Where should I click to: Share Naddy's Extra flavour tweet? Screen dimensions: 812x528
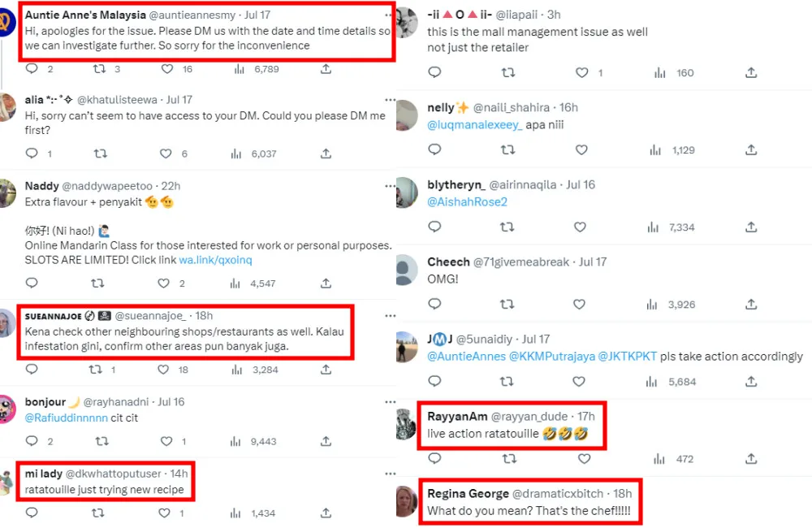click(x=326, y=283)
